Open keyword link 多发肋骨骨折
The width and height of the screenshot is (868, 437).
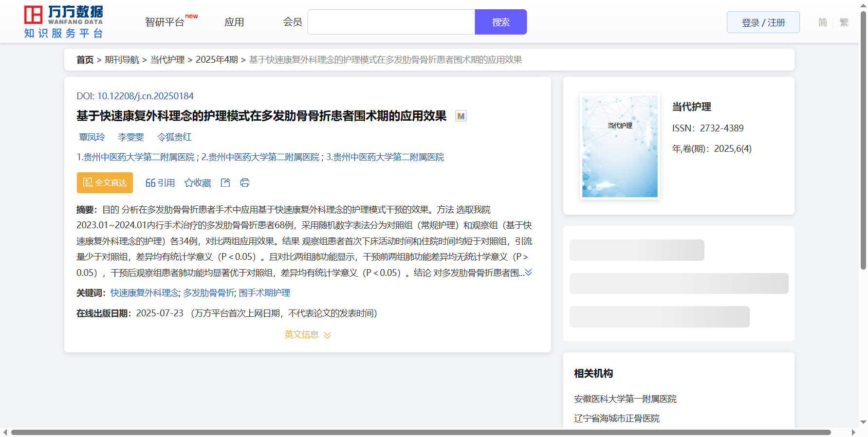[x=209, y=293]
